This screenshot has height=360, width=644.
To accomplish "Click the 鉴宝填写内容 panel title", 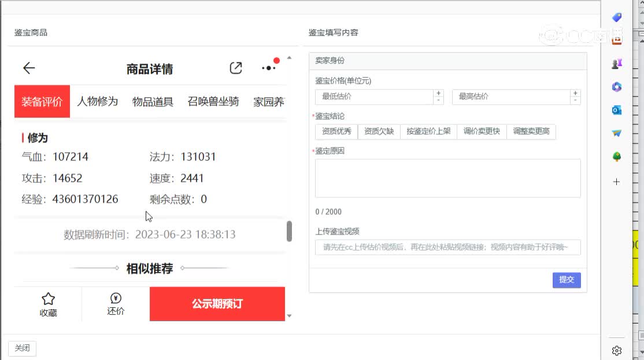I will tap(333, 32).
